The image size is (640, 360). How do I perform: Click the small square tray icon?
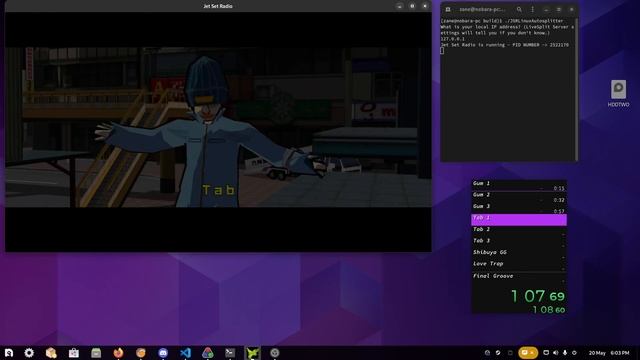510,353
